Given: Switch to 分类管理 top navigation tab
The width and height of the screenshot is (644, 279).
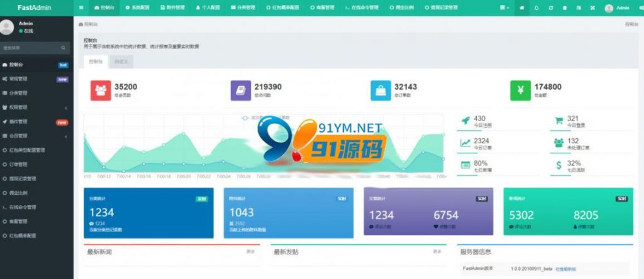Looking at the screenshot, I should tap(243, 8).
